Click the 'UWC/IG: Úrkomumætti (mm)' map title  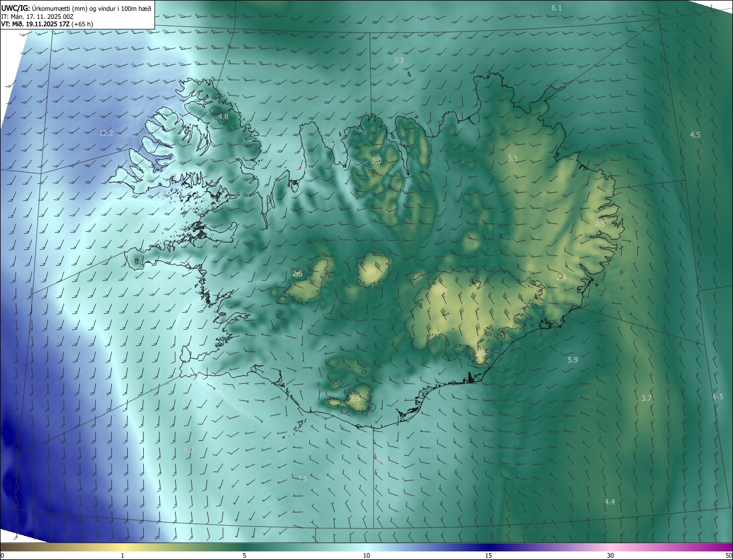pyautogui.click(x=76, y=7)
